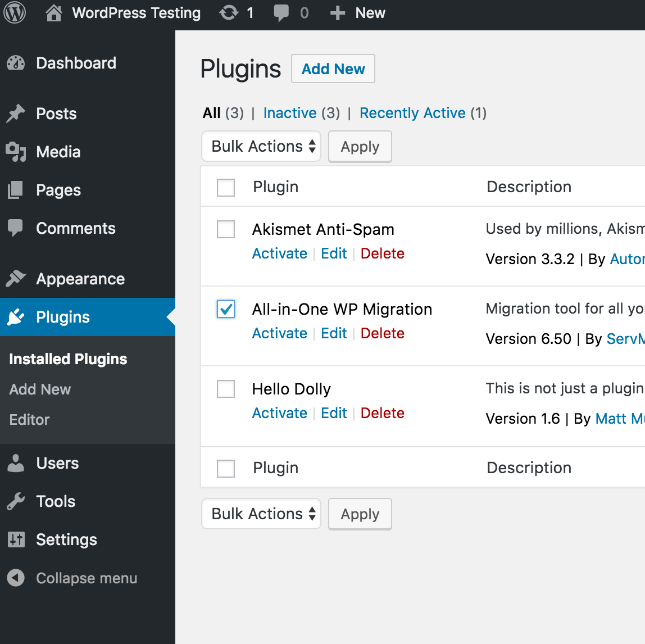Edit the Akismet Anti-Spam plugin
Screen dimensions: 645x644
[334, 253]
